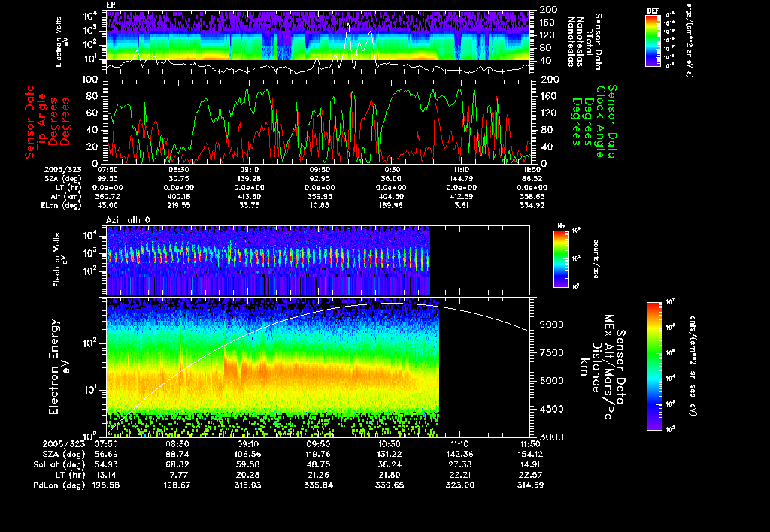770x532 pixels.
Task: Click the altitude value "412.59"
Action: point(461,196)
